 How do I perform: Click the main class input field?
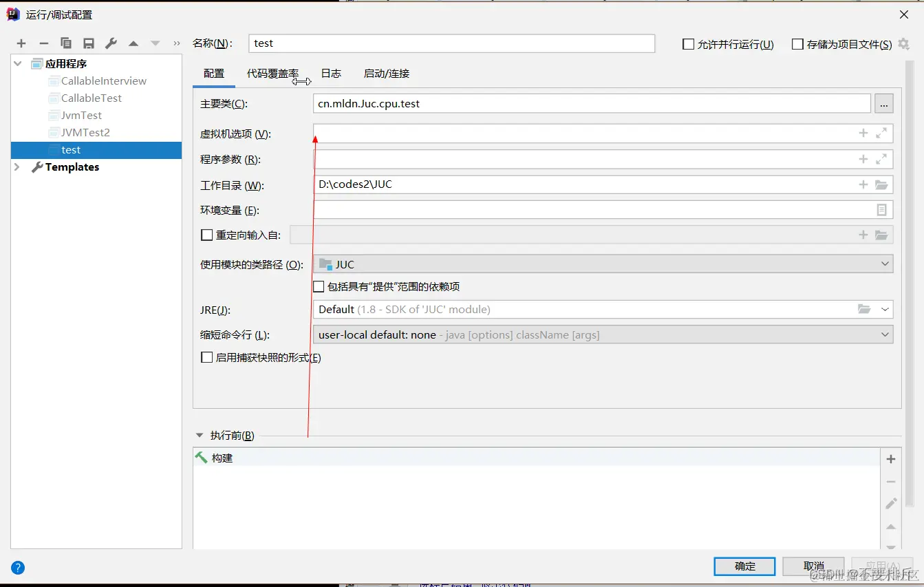592,104
